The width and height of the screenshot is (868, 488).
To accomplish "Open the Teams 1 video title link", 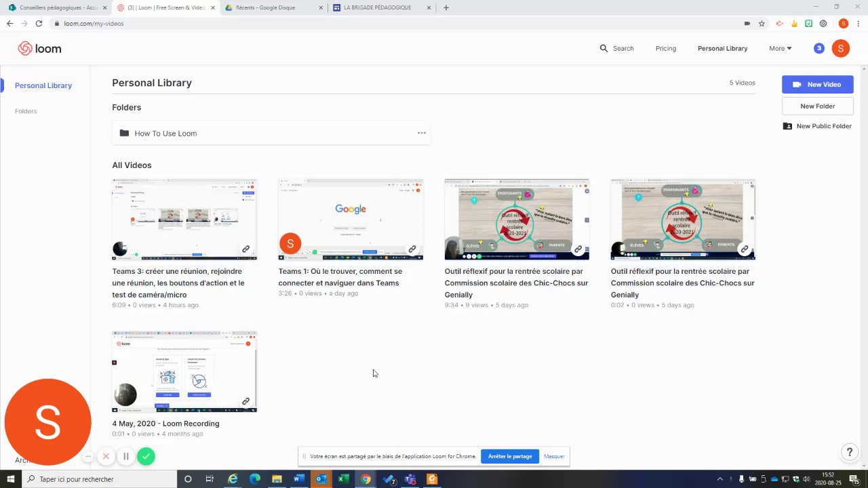I will click(x=340, y=277).
